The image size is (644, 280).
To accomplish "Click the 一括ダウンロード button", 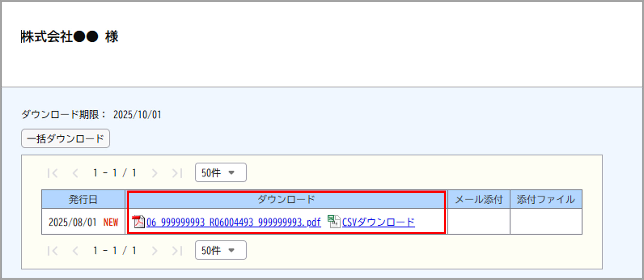I will pos(65,139).
